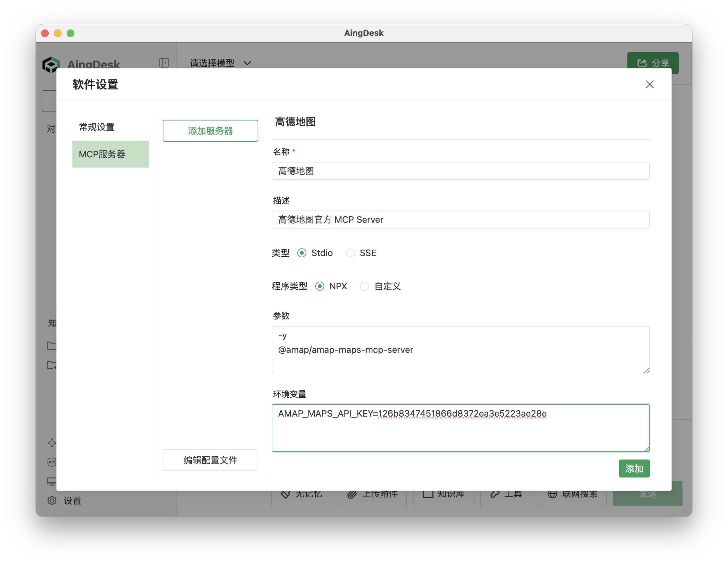Click the share icon in 分享 button

[642, 63]
